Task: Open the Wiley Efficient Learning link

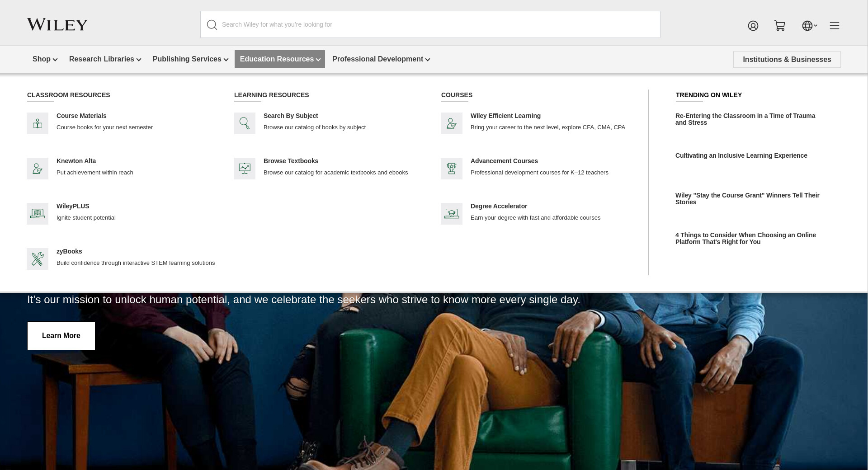Action: pos(505,116)
